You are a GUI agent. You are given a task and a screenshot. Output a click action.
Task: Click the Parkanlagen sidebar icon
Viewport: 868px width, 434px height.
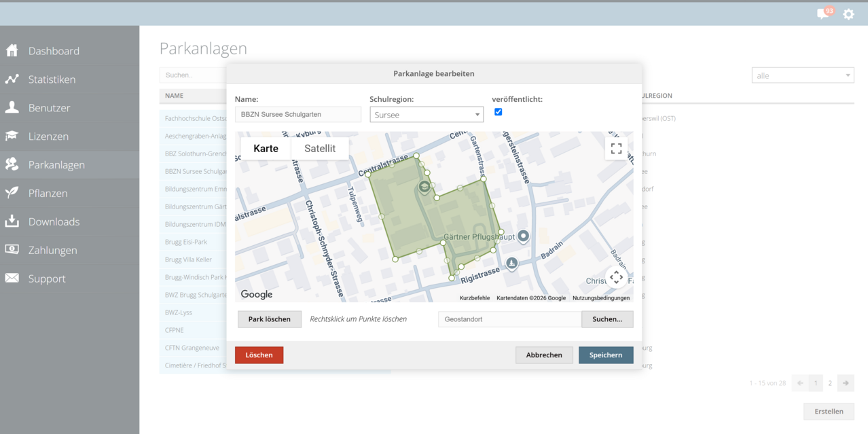pos(12,164)
